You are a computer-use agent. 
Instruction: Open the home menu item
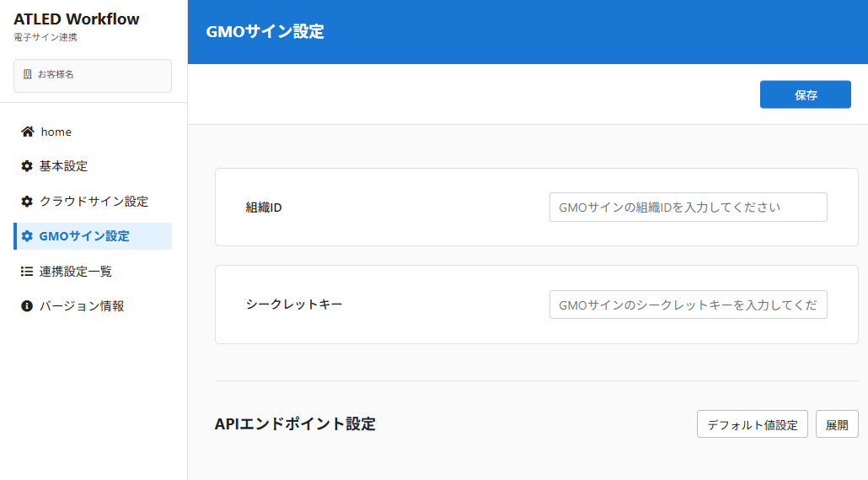(x=93, y=132)
